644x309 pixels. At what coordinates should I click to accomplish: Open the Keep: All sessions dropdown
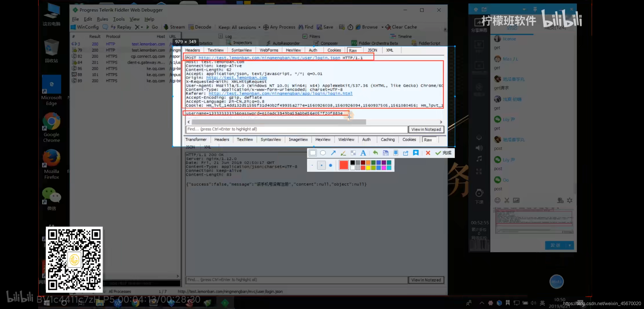point(239,27)
